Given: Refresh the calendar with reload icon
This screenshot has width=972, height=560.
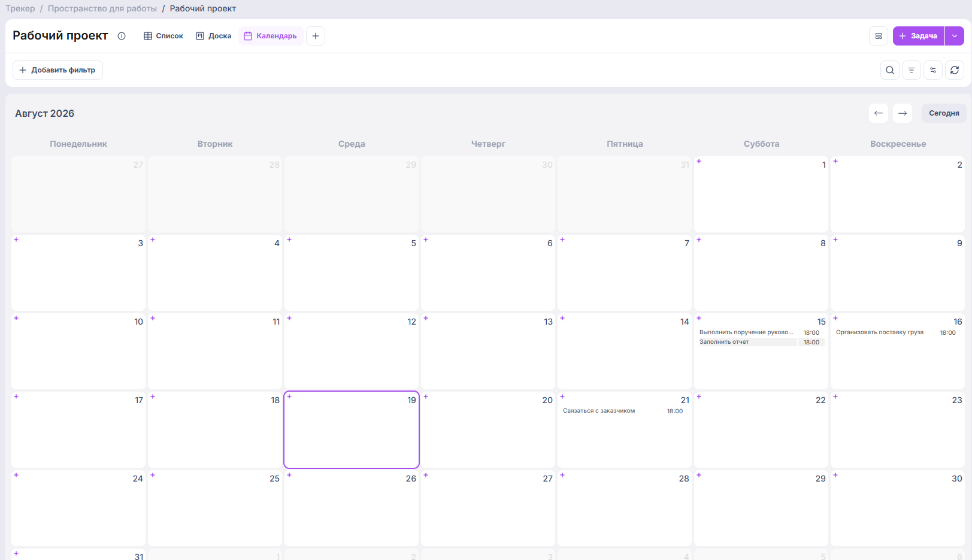Looking at the screenshot, I should (955, 70).
